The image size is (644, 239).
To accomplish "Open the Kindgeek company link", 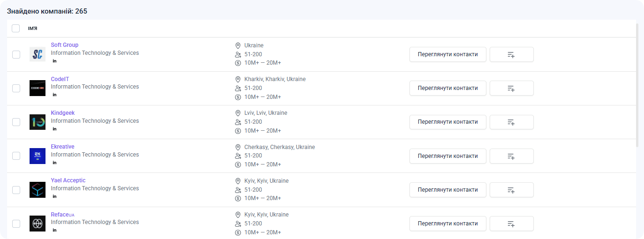I will pyautogui.click(x=63, y=113).
